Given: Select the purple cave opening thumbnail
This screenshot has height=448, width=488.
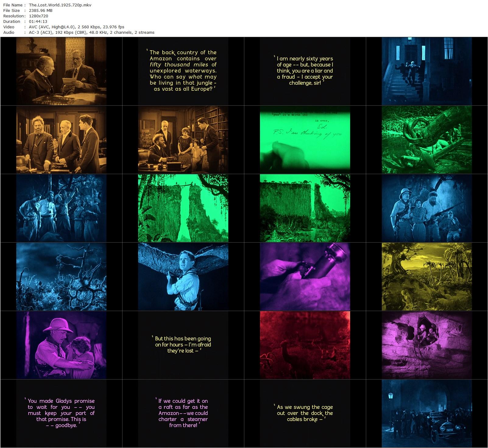Looking at the screenshot, I should tap(427, 345).
